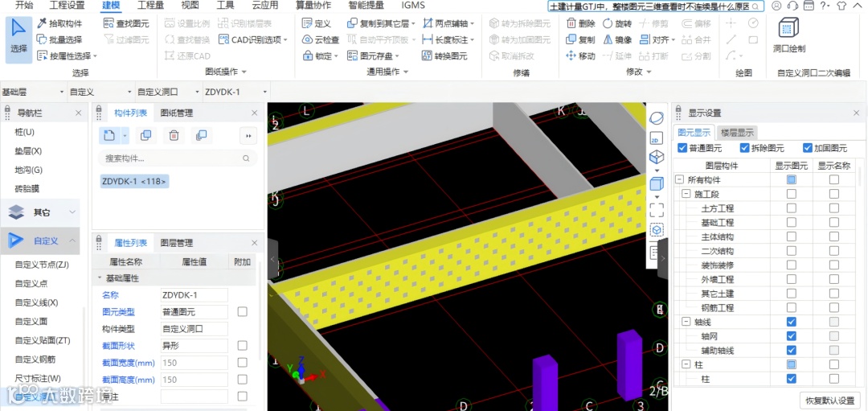The image size is (868, 411).
Task: Click 对齐 align tool
Action: coord(657,39)
